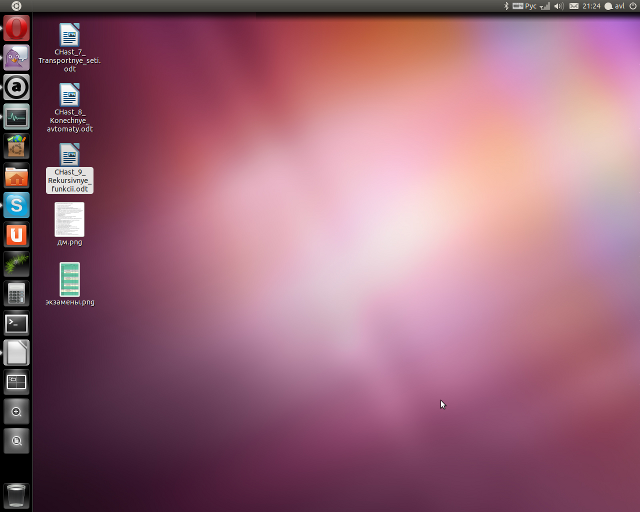Select the дм.png image thumbnail

point(69,219)
